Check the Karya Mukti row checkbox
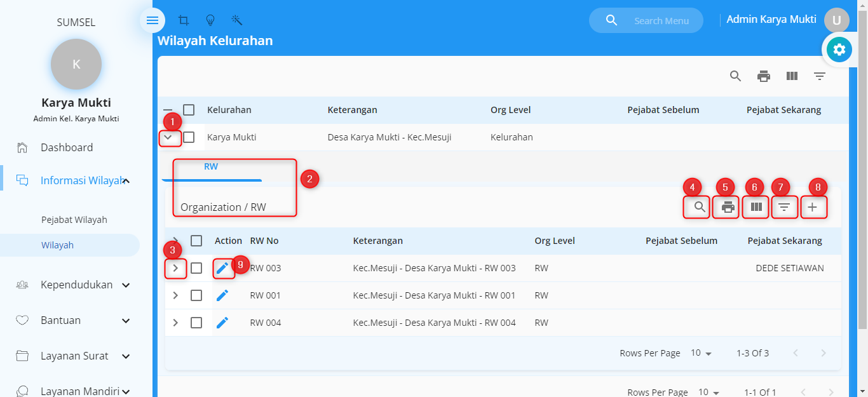868x397 pixels. (189, 137)
